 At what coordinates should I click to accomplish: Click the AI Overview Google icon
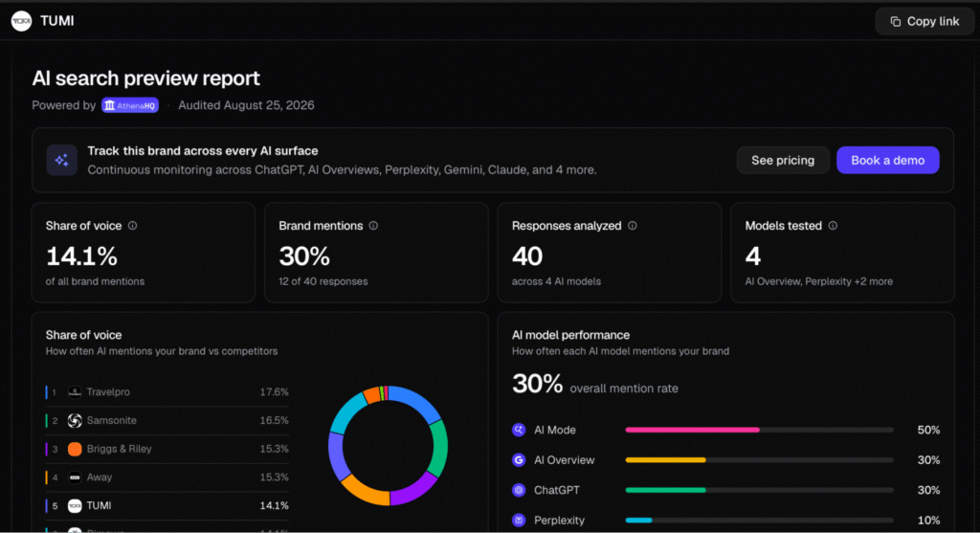pyautogui.click(x=519, y=460)
